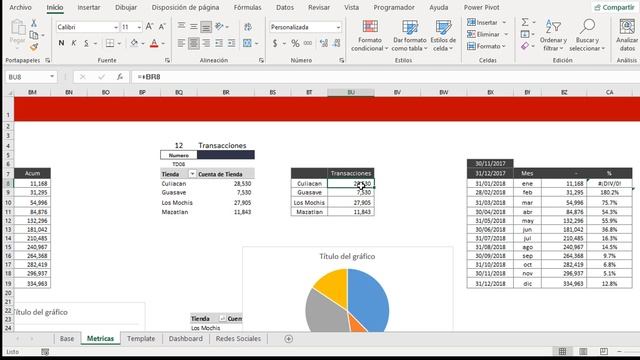Open the Calibri font name dropdown
The height and width of the screenshot is (360, 640).
(x=116, y=27)
